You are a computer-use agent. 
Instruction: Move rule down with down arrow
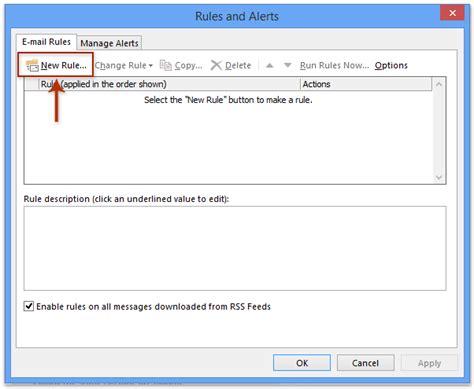tap(287, 65)
